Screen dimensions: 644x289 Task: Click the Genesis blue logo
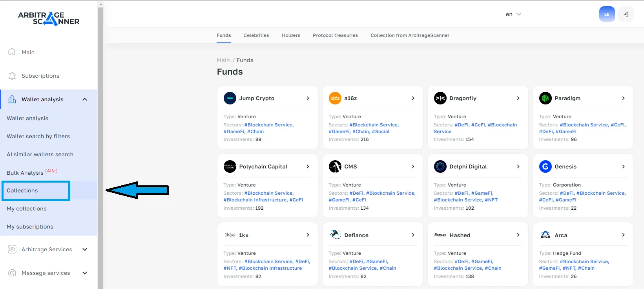coord(545,166)
